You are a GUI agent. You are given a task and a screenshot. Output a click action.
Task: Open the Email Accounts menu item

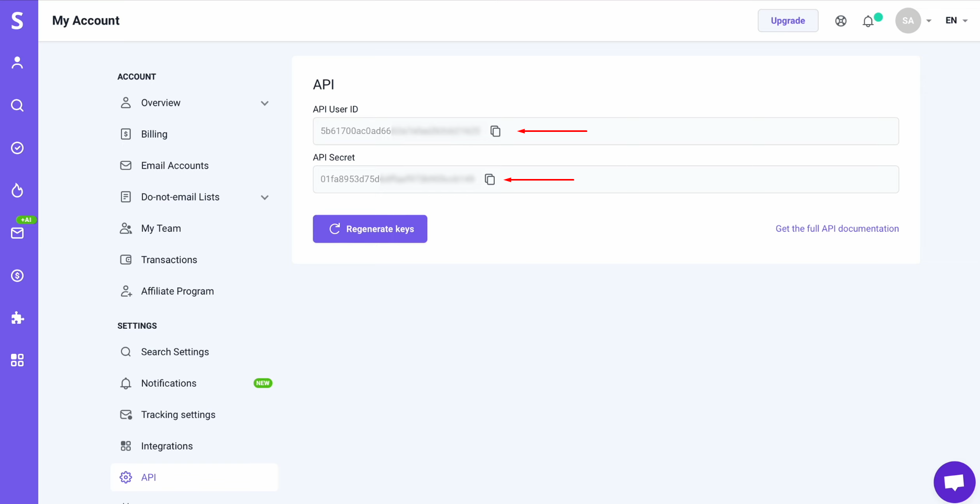coord(174,165)
